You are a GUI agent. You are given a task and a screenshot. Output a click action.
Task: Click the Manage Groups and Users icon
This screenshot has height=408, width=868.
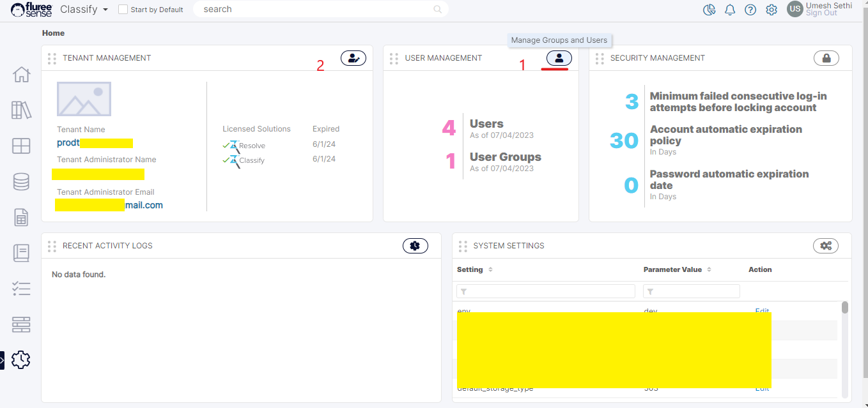click(x=559, y=58)
